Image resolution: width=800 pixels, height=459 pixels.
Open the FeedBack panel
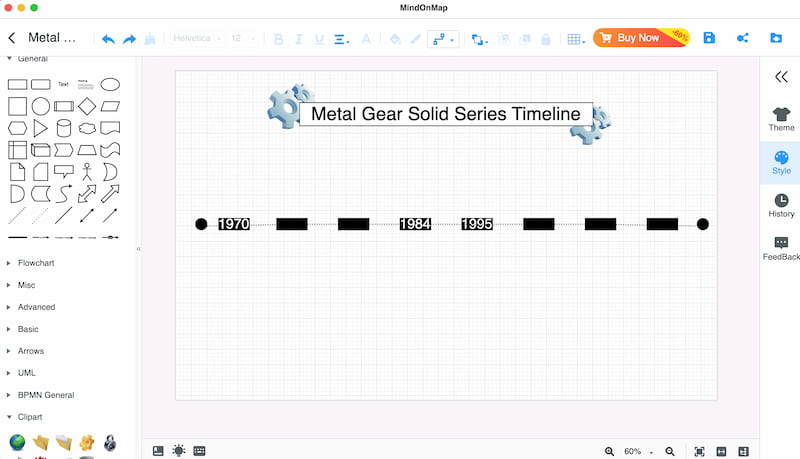click(x=781, y=249)
